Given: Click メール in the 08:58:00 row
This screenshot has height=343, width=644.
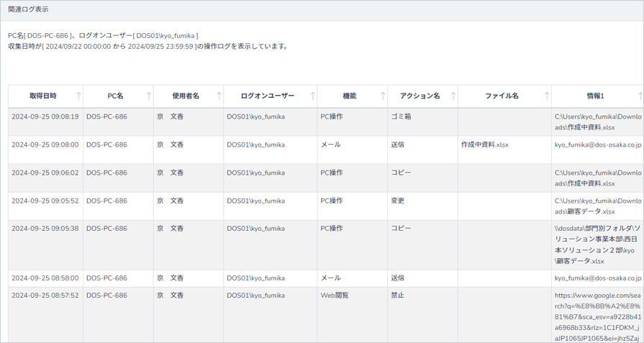Looking at the screenshot, I should 330,278.
